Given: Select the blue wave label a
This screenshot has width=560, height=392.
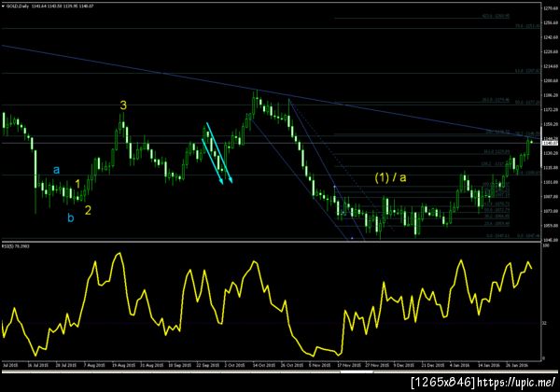Looking at the screenshot, I should click(56, 170).
